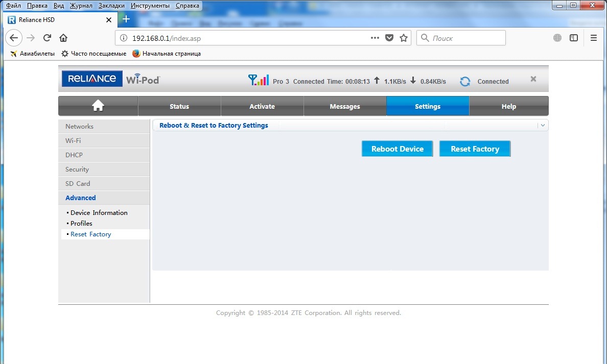Click the Reliance logo
Viewport: 607px width, 364px height.
(92, 79)
